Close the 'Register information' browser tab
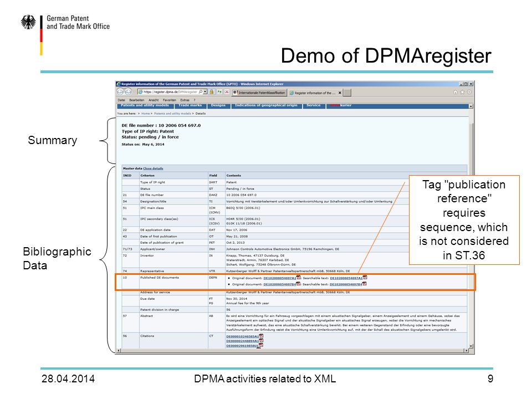 (340, 93)
